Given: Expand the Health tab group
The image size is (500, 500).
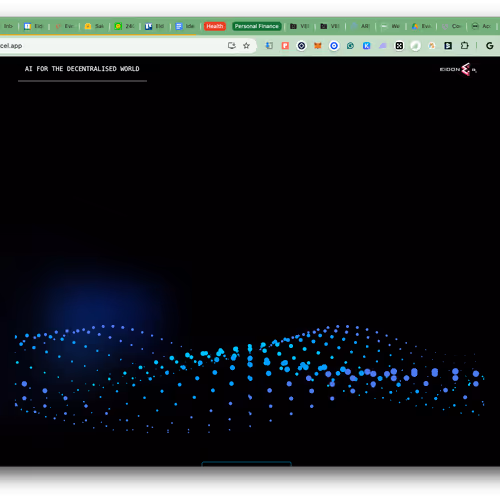Looking at the screenshot, I should [215, 26].
